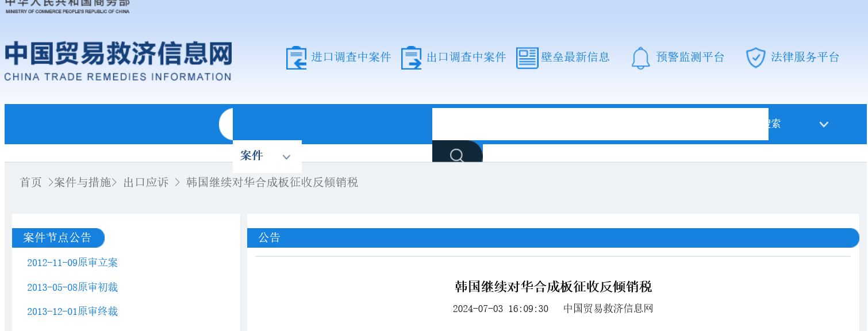
Task: Open 2013-05-08原审初裁 announcement
Action: coord(72,287)
